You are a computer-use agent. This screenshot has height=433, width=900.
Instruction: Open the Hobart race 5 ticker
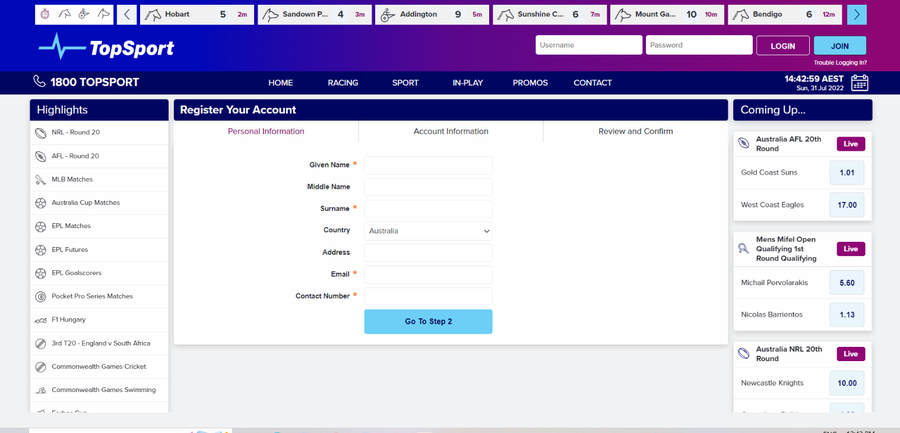click(196, 15)
